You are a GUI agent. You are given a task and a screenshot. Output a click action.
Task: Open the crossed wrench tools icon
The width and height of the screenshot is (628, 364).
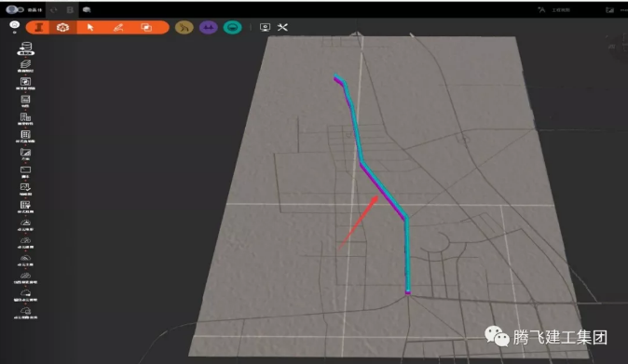(282, 27)
